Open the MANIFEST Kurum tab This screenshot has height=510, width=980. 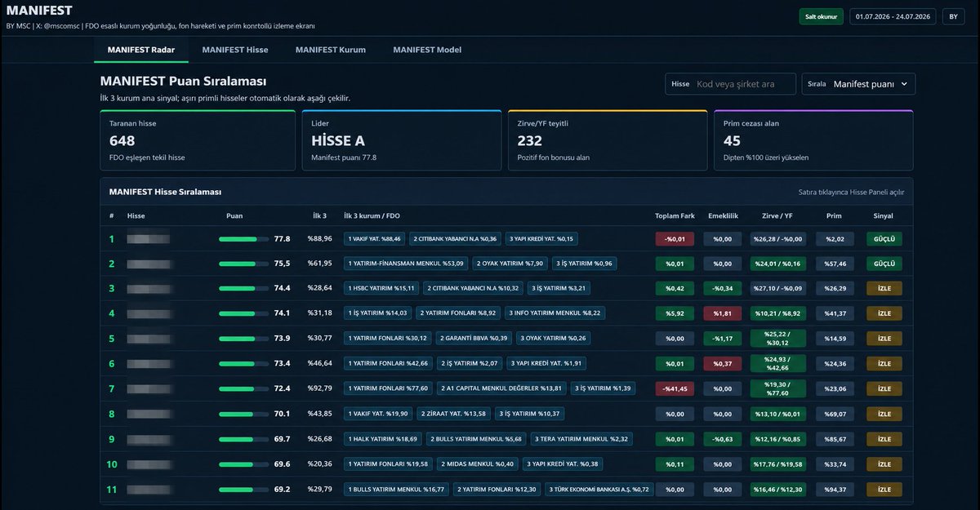(331, 50)
